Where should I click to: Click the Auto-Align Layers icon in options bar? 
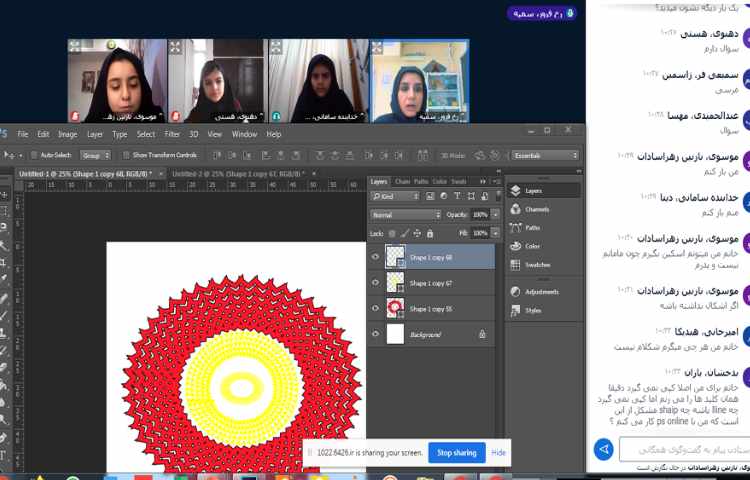point(423,155)
